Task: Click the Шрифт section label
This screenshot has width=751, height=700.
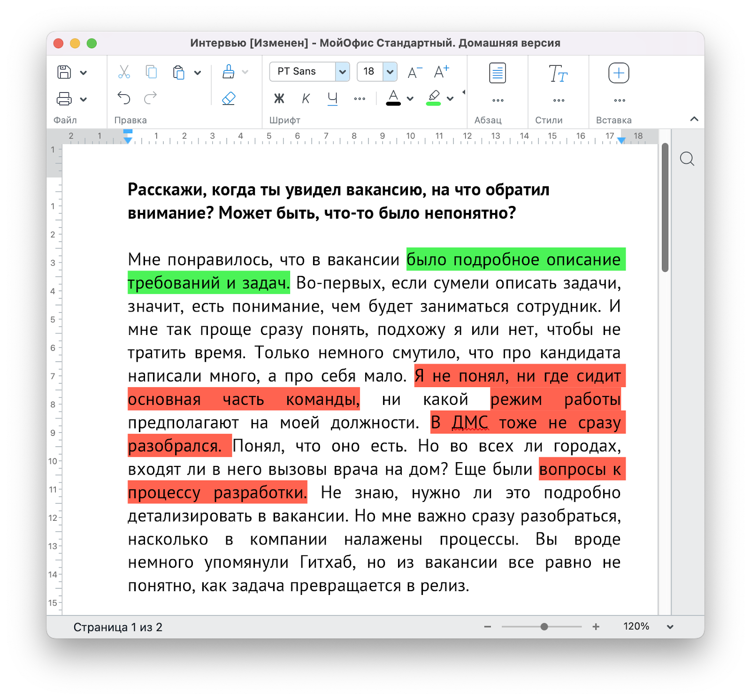Action: (285, 120)
